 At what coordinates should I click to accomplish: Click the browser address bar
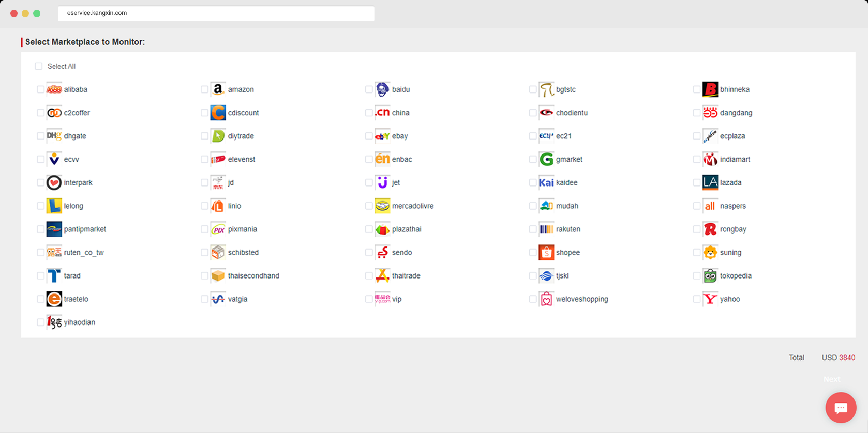coord(216,13)
